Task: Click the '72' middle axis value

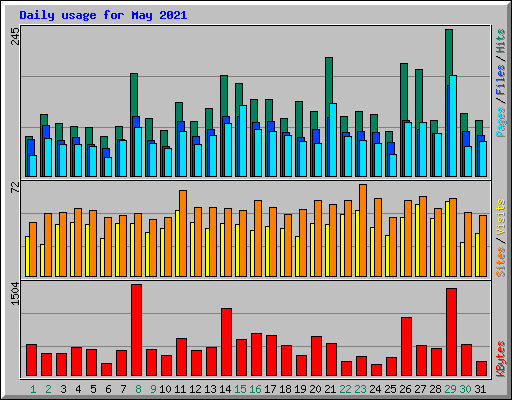Action: click(15, 188)
